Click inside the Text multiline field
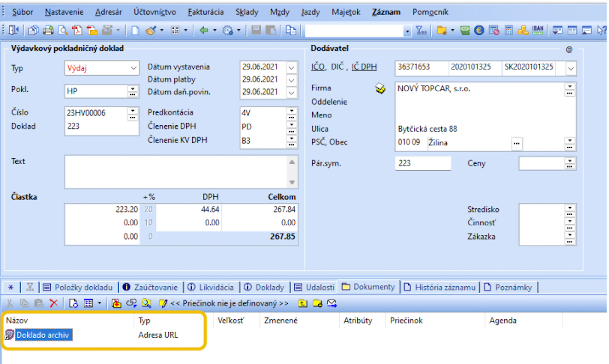This screenshot has height=364, width=609. pyautogui.click(x=176, y=172)
